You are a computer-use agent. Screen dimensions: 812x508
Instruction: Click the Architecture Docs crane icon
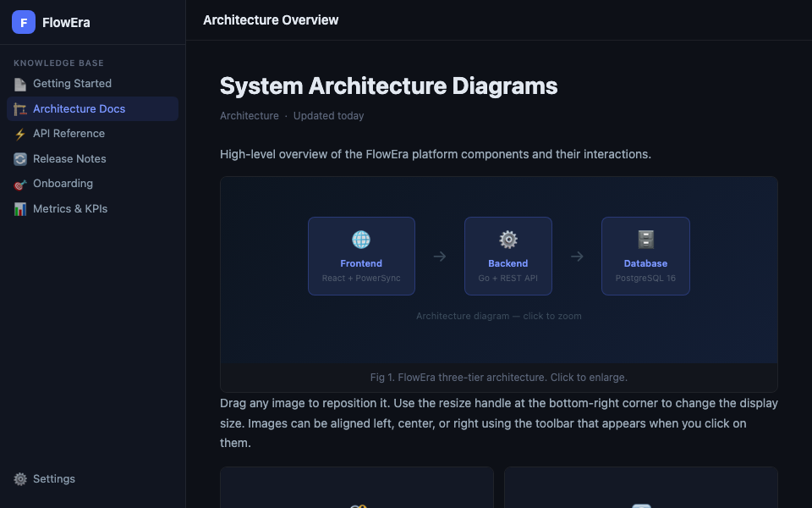[20, 109]
